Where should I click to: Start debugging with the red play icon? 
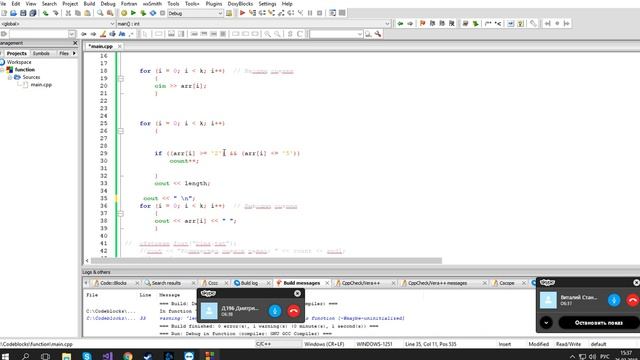[x=242, y=13]
